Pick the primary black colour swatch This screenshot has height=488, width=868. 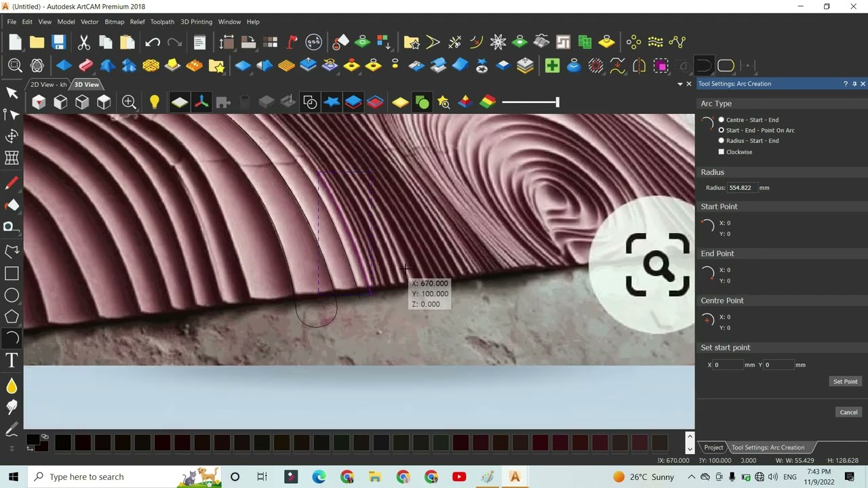click(x=32, y=441)
